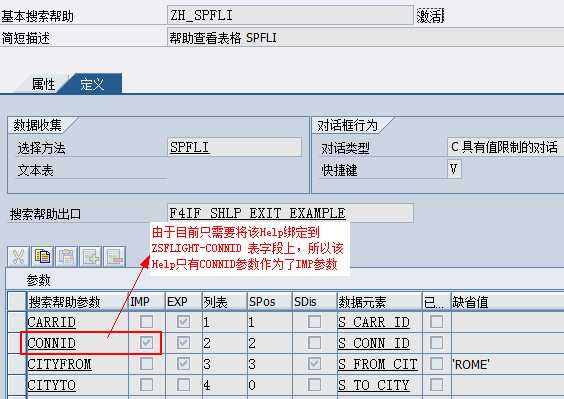Select the row marker left of CARRID
The height and width of the screenshot is (399, 564).
17,322
